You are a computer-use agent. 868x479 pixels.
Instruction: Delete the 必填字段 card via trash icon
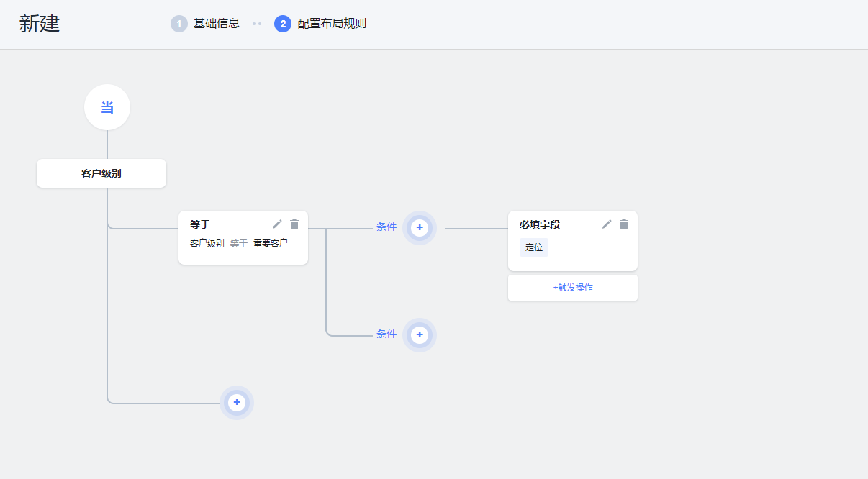tap(624, 224)
